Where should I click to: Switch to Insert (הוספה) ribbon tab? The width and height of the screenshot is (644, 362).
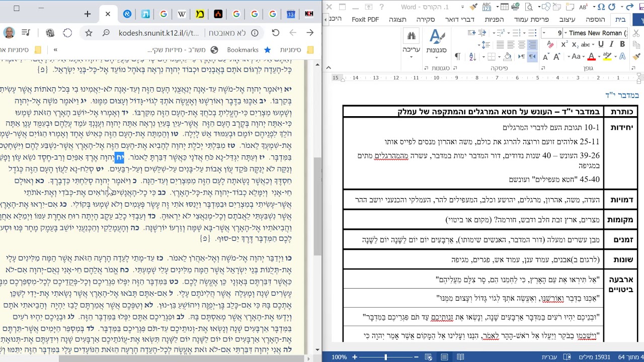[595, 19]
